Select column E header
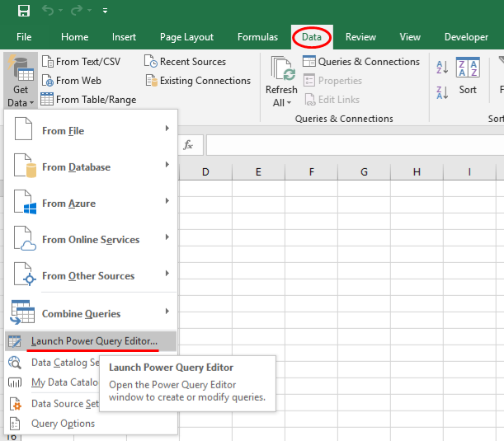Viewport: 504px width, 441px height. click(258, 171)
